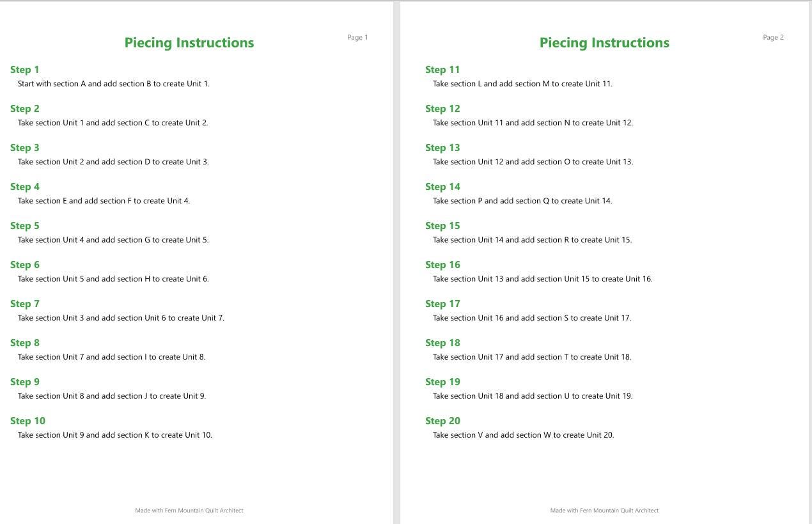
Task: Click the instruction creating Unit 16
Action: pos(543,279)
